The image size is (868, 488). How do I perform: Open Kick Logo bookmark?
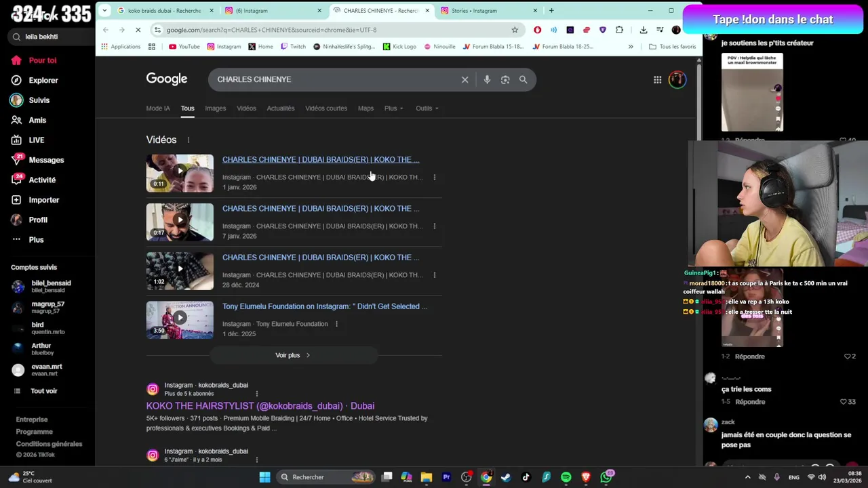pyautogui.click(x=399, y=47)
